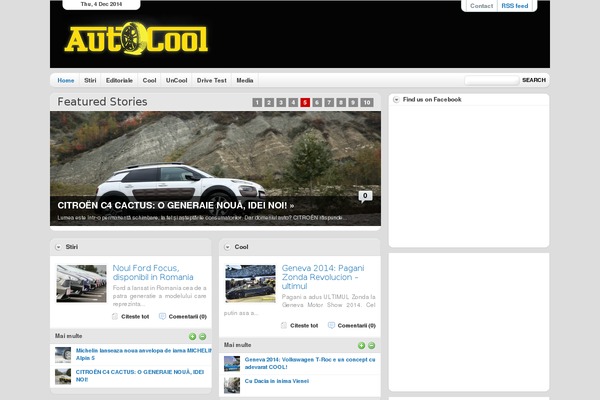This screenshot has width=600, height=400.
Task: Click Citeste tot under the Pagani article
Action: [304, 326]
